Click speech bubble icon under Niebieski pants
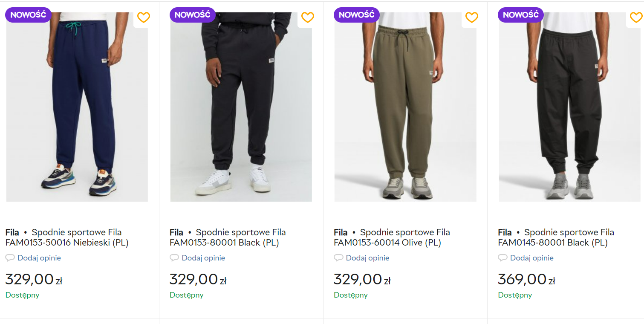The width and height of the screenshot is (644, 324). pyautogui.click(x=10, y=258)
